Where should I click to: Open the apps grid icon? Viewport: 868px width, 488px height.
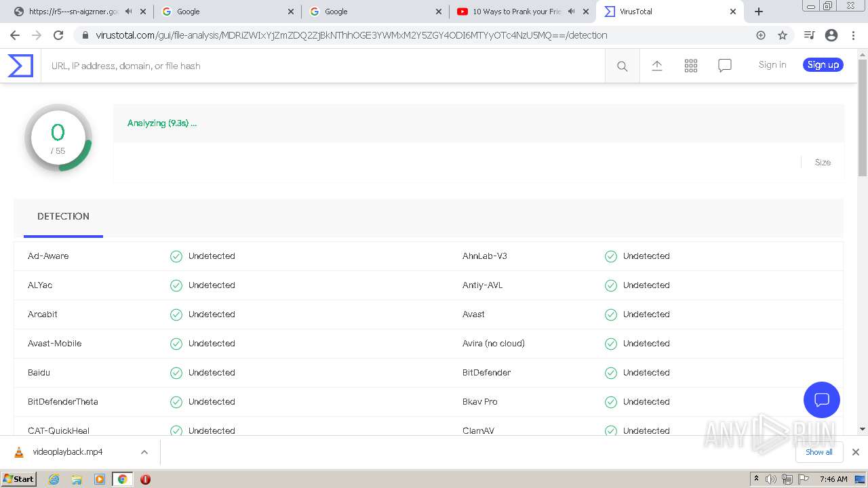coord(691,66)
